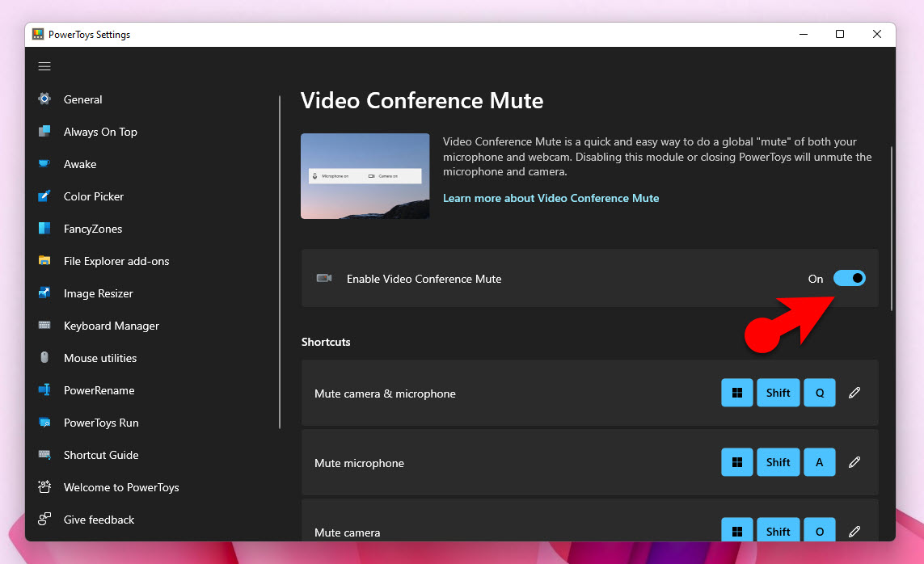Click the On status label
Screen dimensions: 924x564
pyautogui.click(x=816, y=279)
